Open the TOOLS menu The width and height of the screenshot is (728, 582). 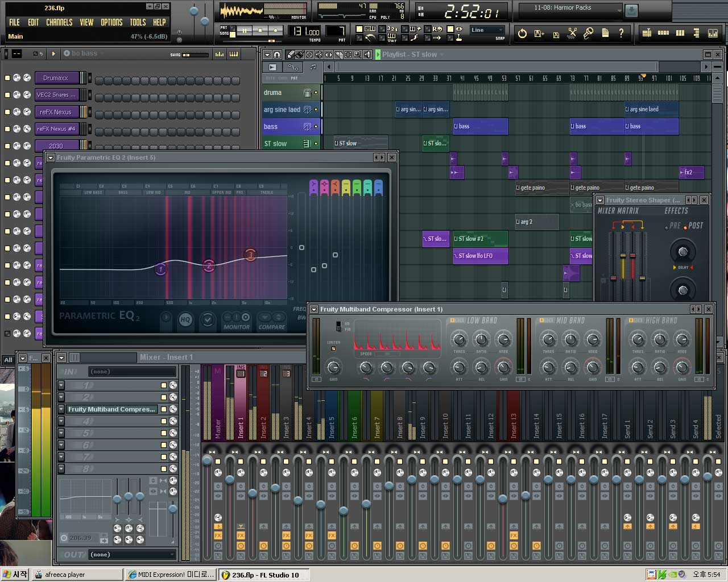pos(138,22)
